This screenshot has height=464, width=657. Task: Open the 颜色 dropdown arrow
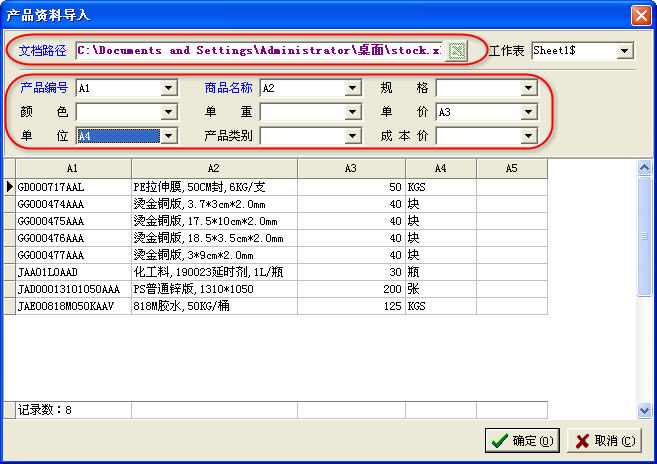pyautogui.click(x=168, y=112)
